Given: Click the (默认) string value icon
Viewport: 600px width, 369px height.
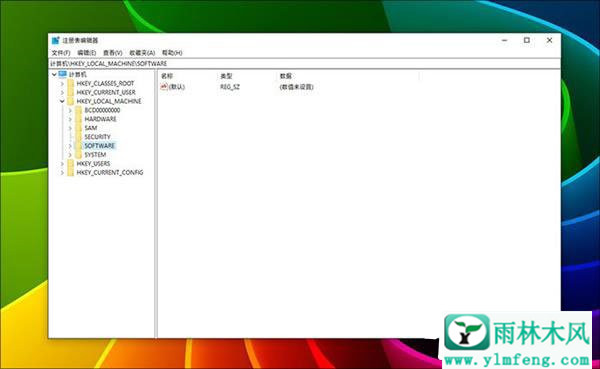Looking at the screenshot, I should [164, 87].
